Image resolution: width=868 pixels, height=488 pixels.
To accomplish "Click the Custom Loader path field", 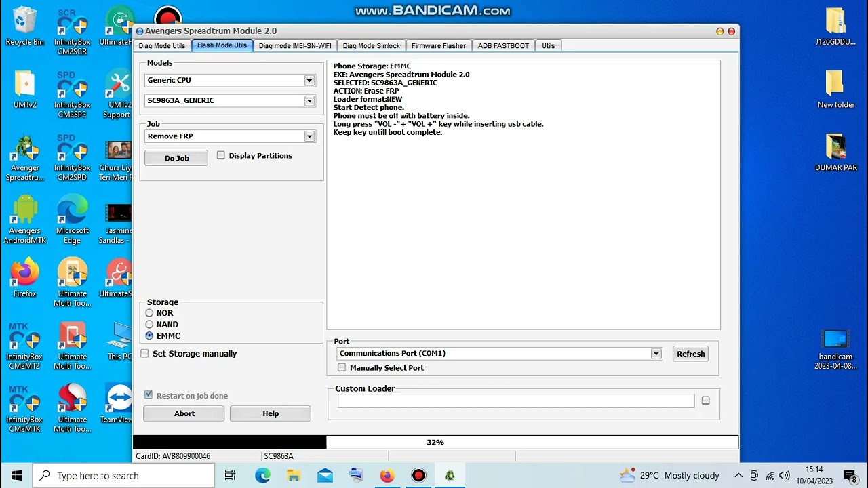I will coord(516,401).
